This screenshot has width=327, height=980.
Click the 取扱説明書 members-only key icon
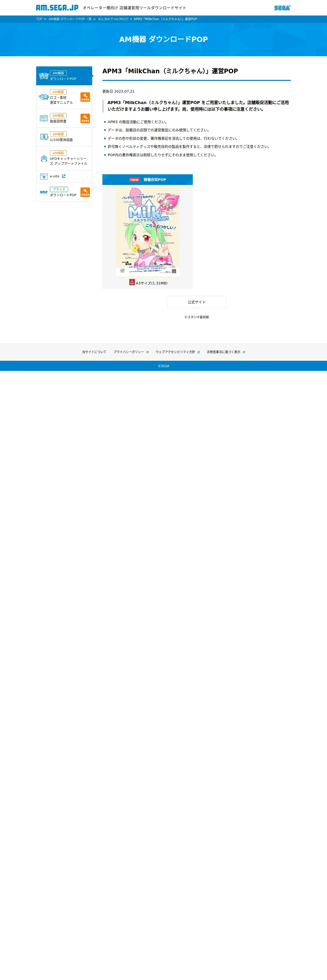coord(85,118)
